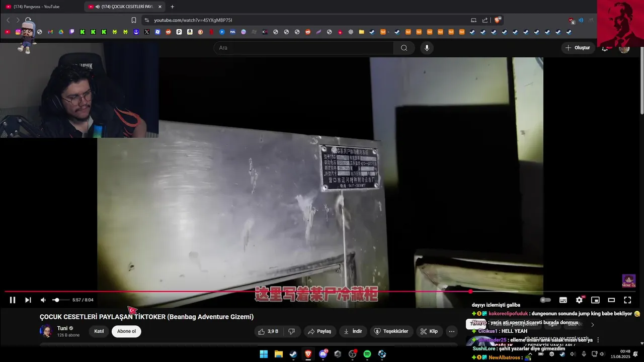The width and height of the screenshot is (644, 362).
Task: Enable theater mode view
Action: [x=611, y=300]
